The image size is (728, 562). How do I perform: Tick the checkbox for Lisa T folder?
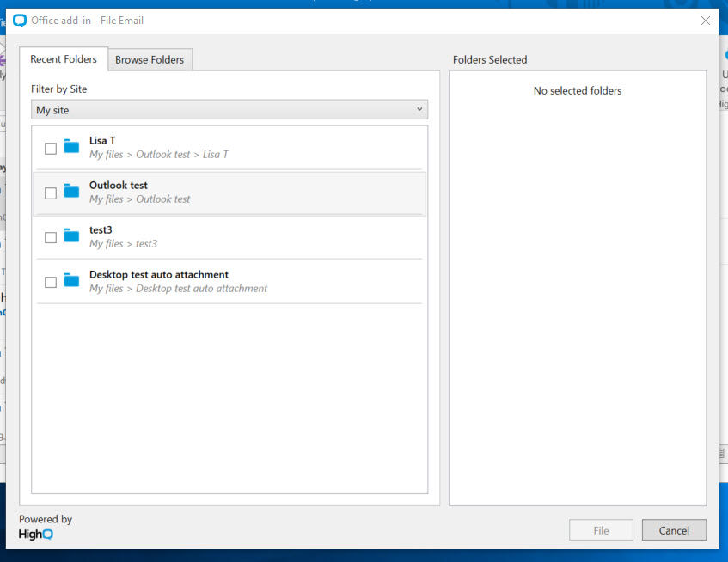51,149
